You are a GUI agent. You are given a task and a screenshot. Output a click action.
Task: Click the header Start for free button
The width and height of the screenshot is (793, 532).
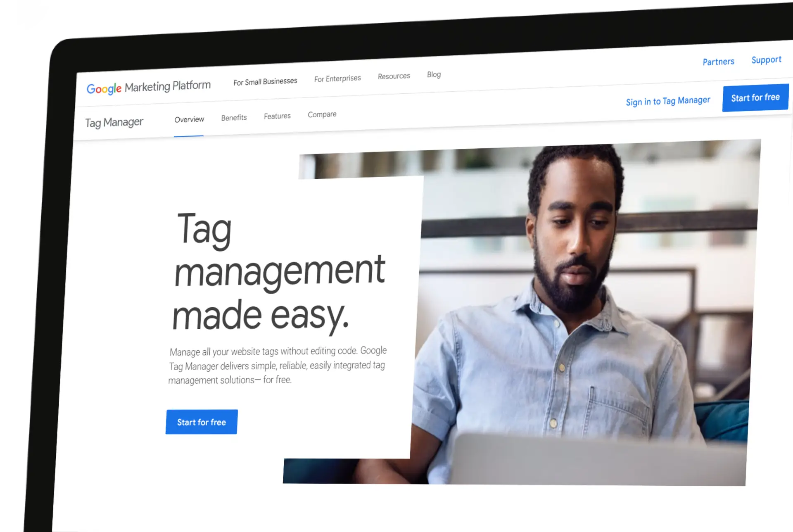click(x=755, y=98)
